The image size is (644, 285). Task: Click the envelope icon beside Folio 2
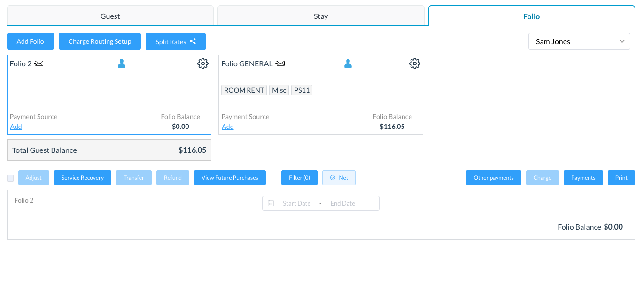click(x=39, y=63)
